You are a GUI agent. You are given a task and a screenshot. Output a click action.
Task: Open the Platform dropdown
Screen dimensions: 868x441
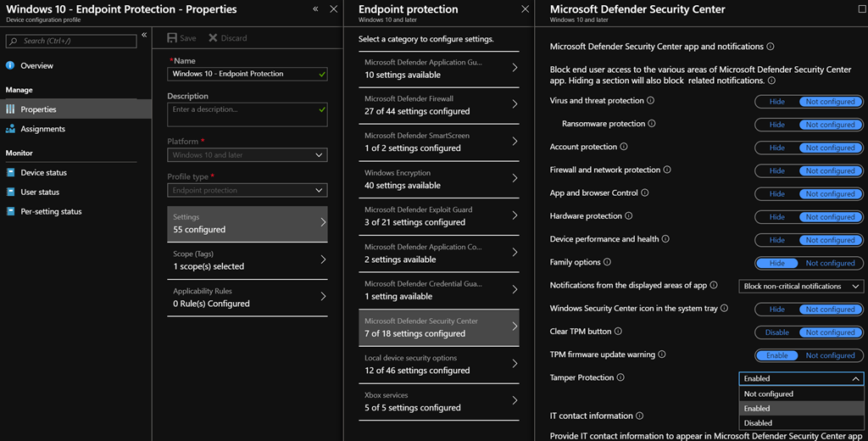click(247, 155)
